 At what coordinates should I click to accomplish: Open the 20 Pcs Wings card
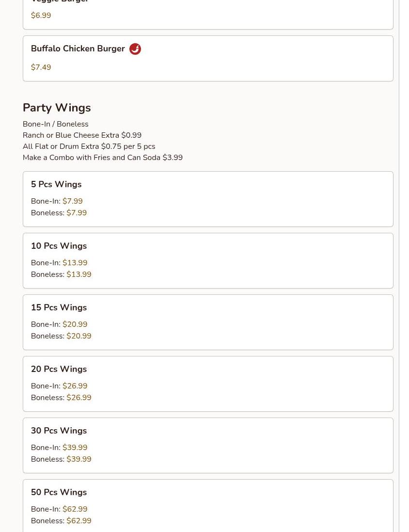pyautogui.click(x=208, y=384)
